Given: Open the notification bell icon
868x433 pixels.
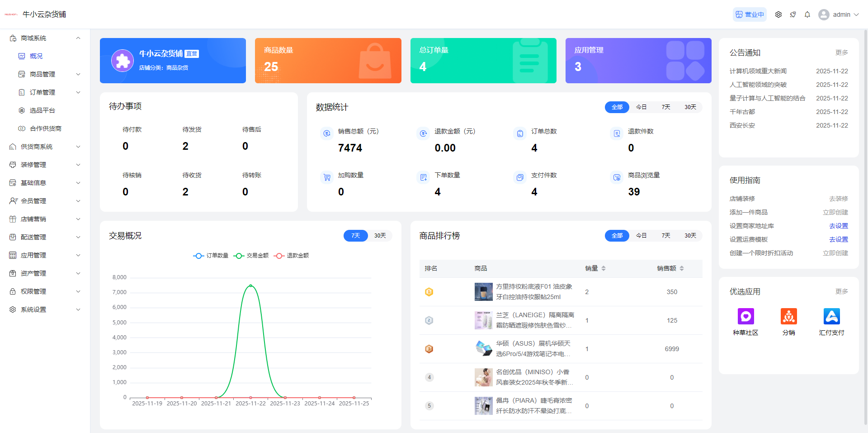Looking at the screenshot, I should (x=807, y=14).
